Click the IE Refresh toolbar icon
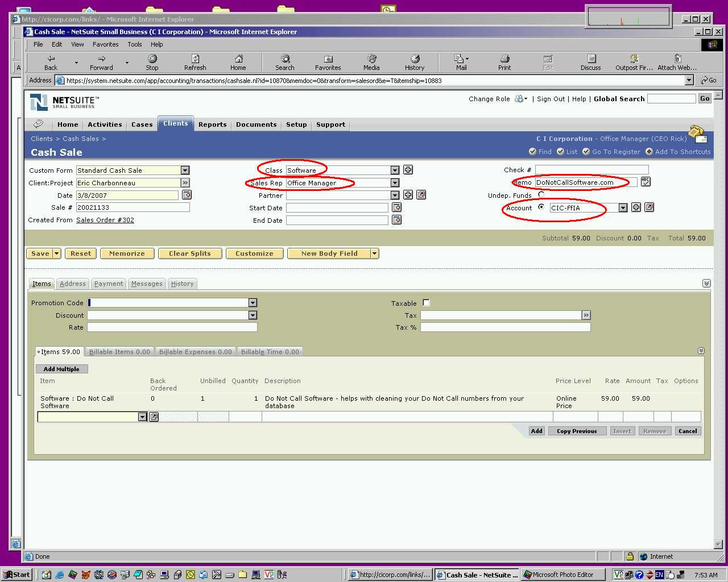 (x=195, y=62)
